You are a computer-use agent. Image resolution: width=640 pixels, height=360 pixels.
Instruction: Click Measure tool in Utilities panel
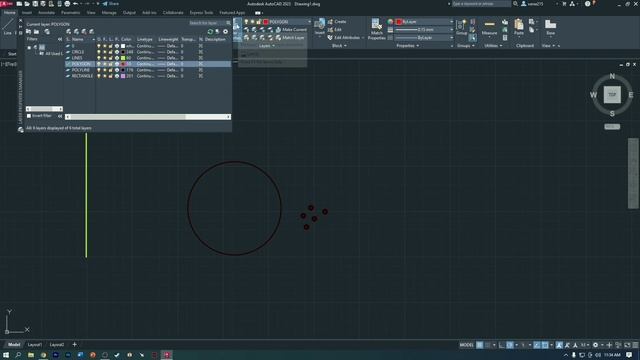(489, 27)
